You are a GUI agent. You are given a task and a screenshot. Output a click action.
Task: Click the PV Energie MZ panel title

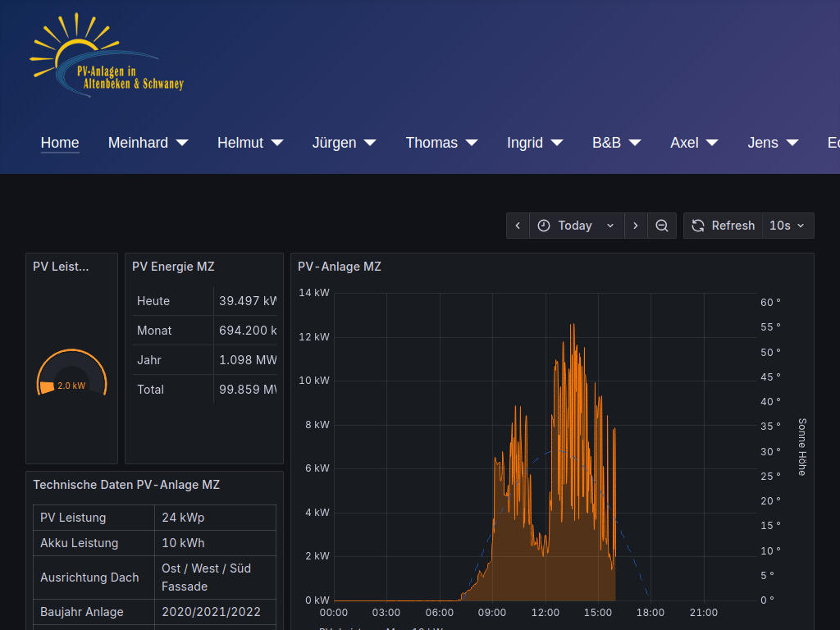(173, 267)
